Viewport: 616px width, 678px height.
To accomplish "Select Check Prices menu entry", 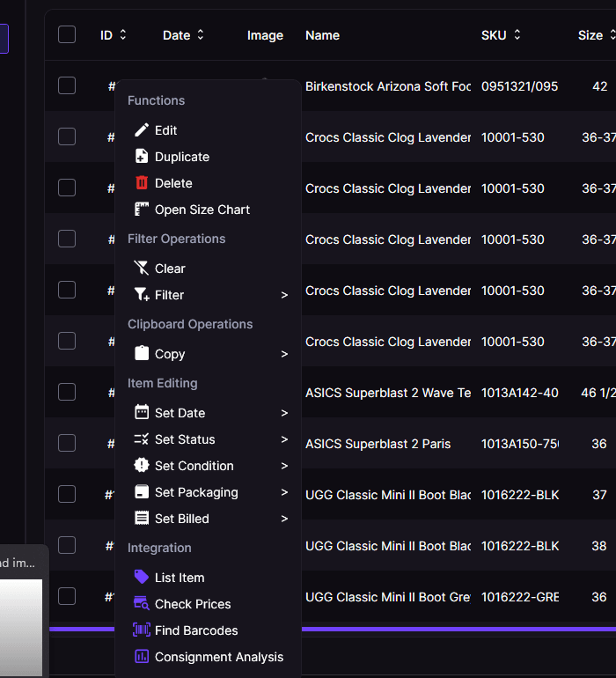I will tap(208, 604).
